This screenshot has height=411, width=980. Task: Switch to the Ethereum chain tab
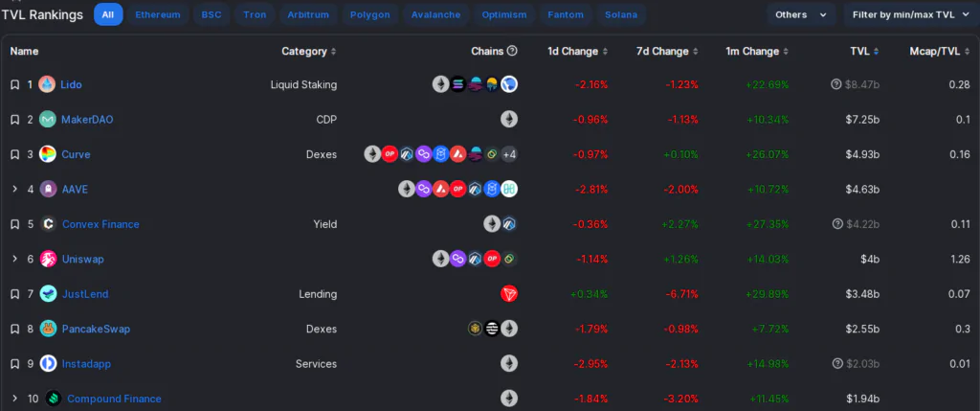point(157,15)
